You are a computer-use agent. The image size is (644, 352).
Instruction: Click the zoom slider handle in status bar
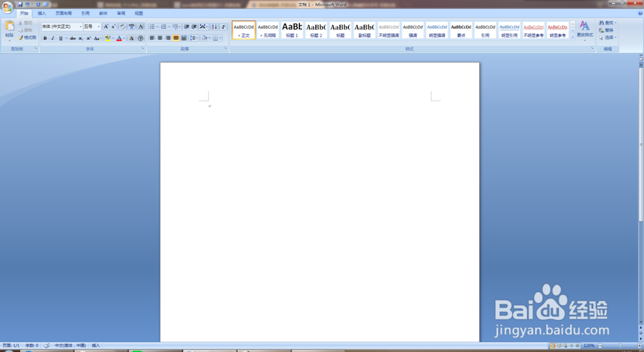pyautogui.click(x=620, y=346)
